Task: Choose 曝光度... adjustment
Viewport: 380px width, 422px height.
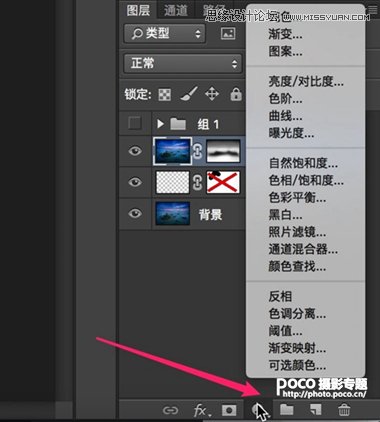Action: pos(291,133)
